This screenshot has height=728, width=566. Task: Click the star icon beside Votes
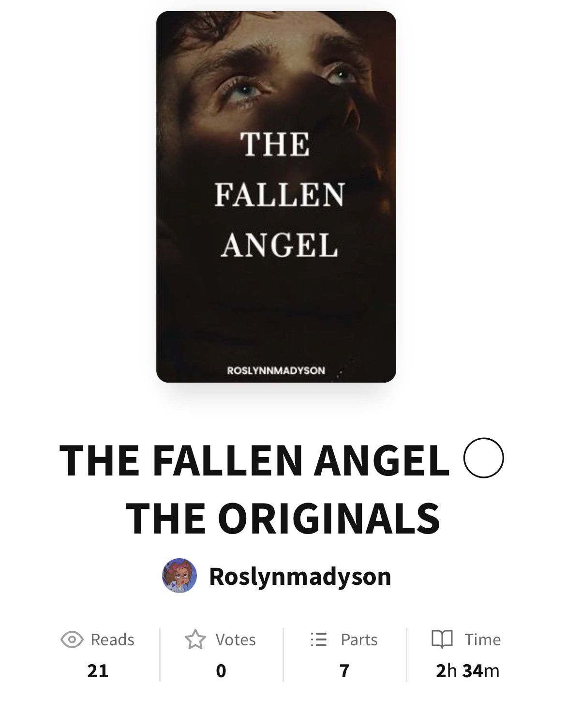coord(195,639)
